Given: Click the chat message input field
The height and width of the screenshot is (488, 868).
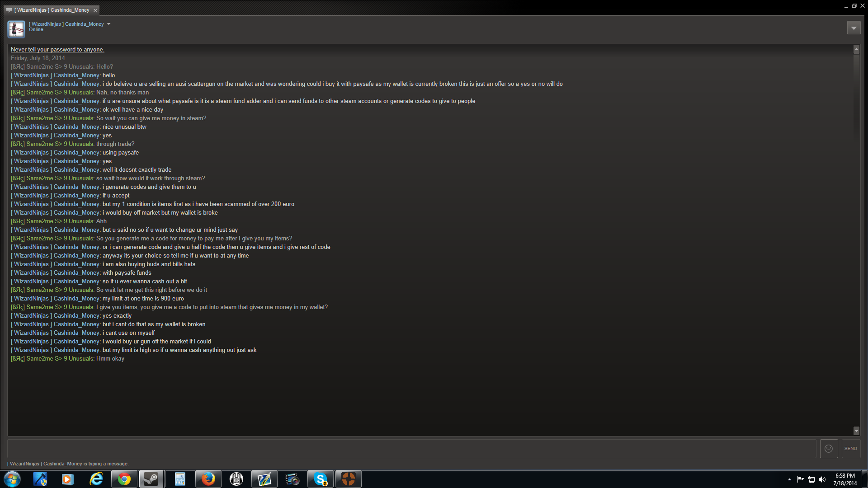Looking at the screenshot, I should [411, 449].
